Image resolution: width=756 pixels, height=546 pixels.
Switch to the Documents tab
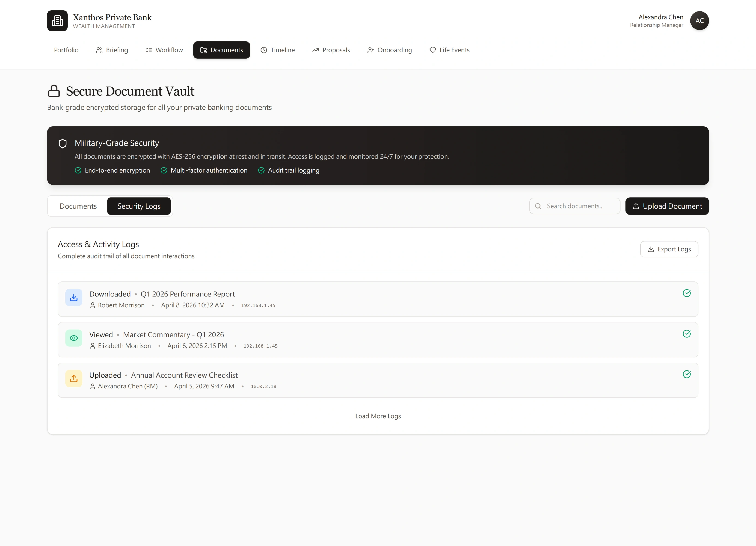78,206
